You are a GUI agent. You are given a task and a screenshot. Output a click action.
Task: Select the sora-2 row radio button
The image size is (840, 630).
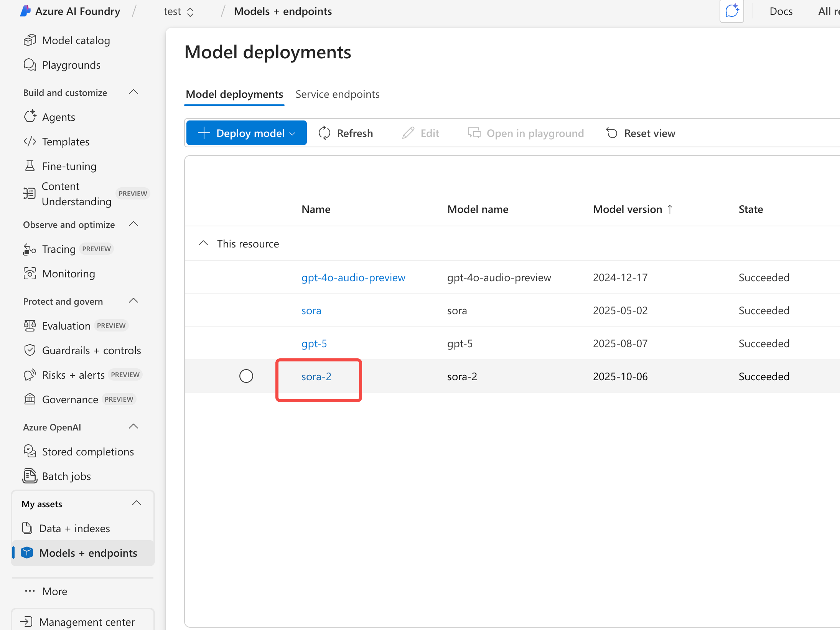(x=246, y=376)
